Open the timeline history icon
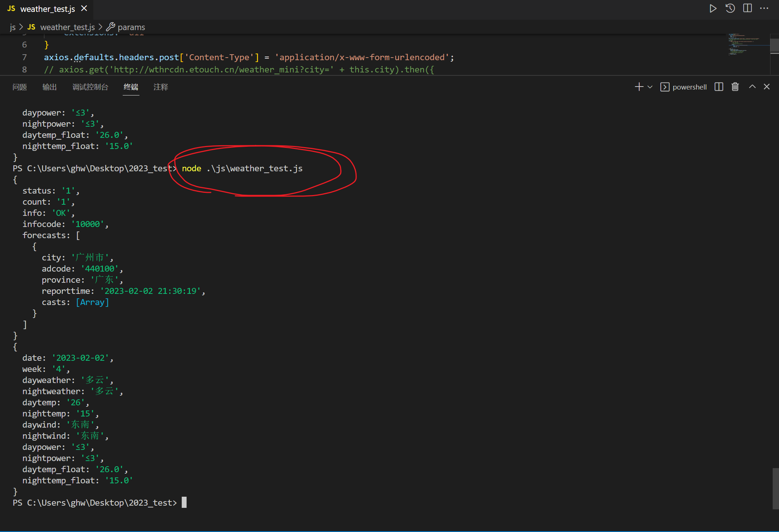The width and height of the screenshot is (779, 532). tap(730, 9)
